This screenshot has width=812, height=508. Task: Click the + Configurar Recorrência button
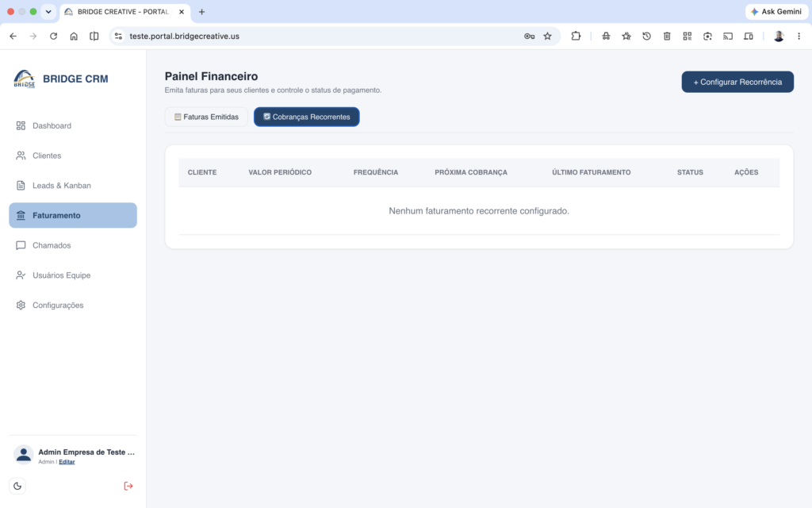point(737,82)
